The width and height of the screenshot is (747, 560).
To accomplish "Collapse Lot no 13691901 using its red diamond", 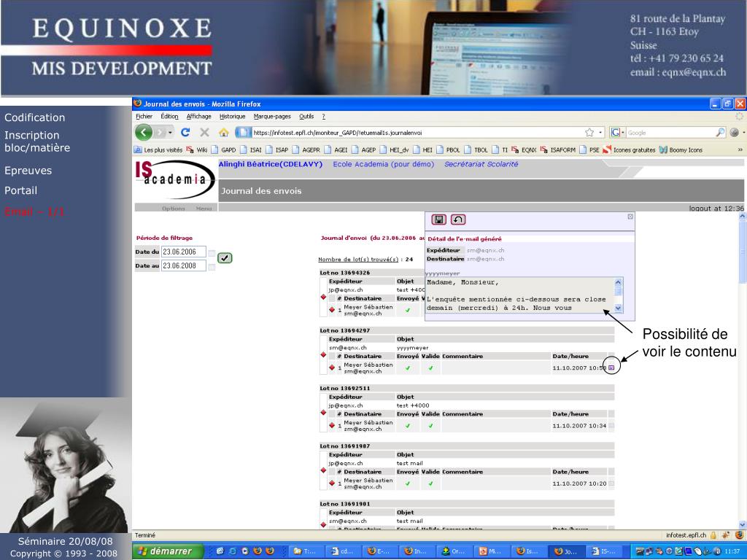I will click(x=323, y=525).
